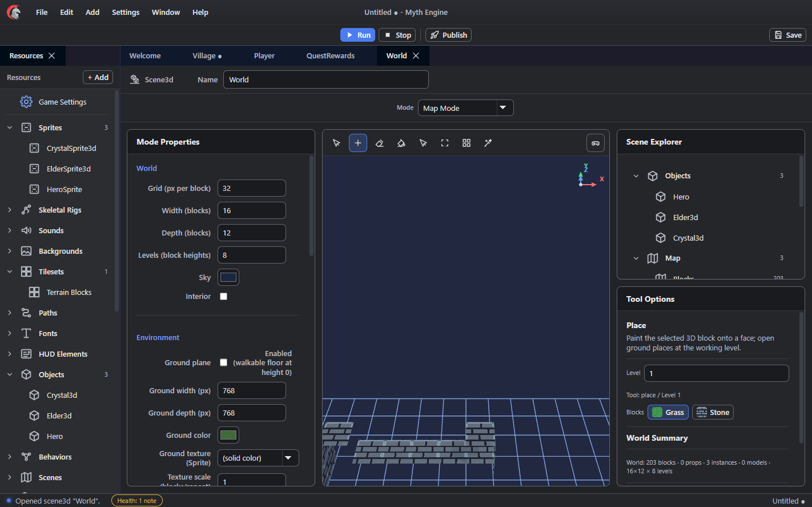Viewport: 812px width, 507px height.
Task: Open the Window menu
Action: point(166,12)
